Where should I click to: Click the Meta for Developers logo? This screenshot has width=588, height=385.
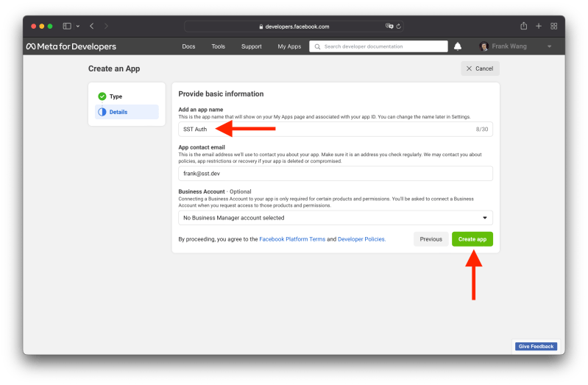71,46
